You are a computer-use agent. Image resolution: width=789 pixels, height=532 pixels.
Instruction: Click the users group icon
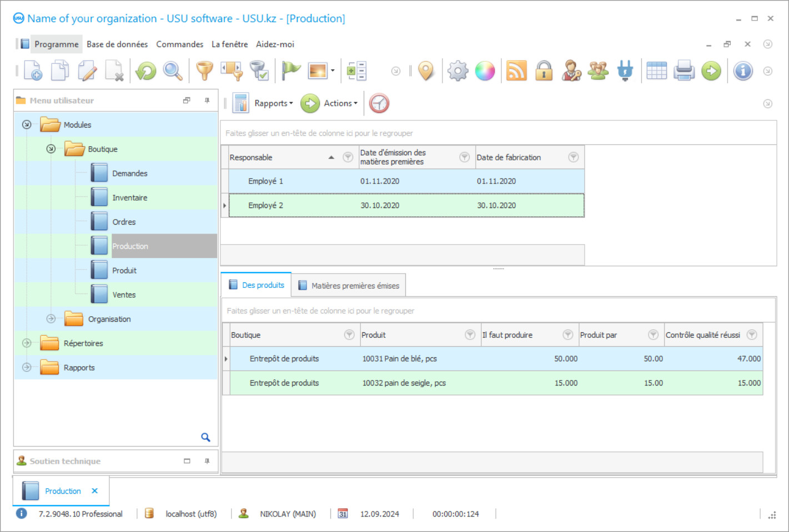point(598,70)
